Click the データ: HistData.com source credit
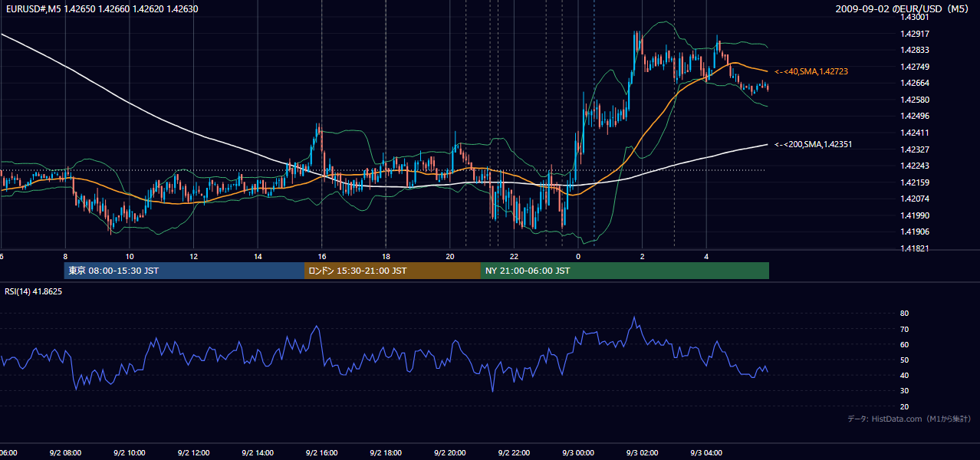 click(909, 419)
